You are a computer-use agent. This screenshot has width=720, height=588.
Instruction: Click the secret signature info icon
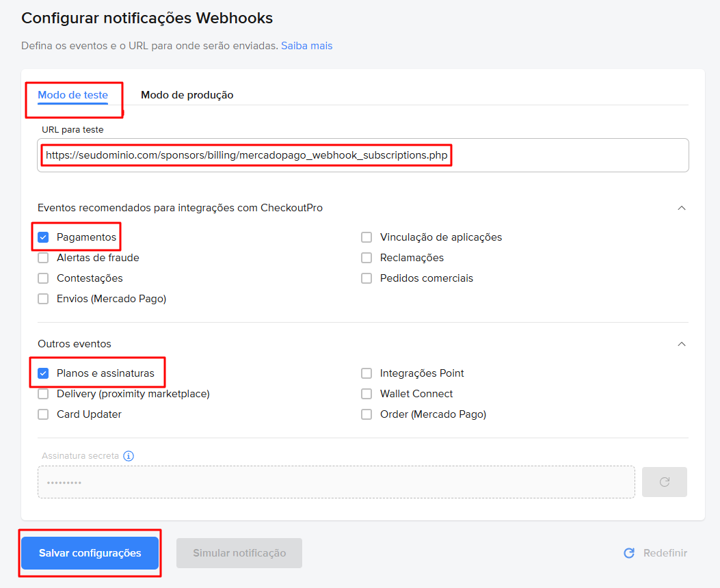click(x=129, y=456)
